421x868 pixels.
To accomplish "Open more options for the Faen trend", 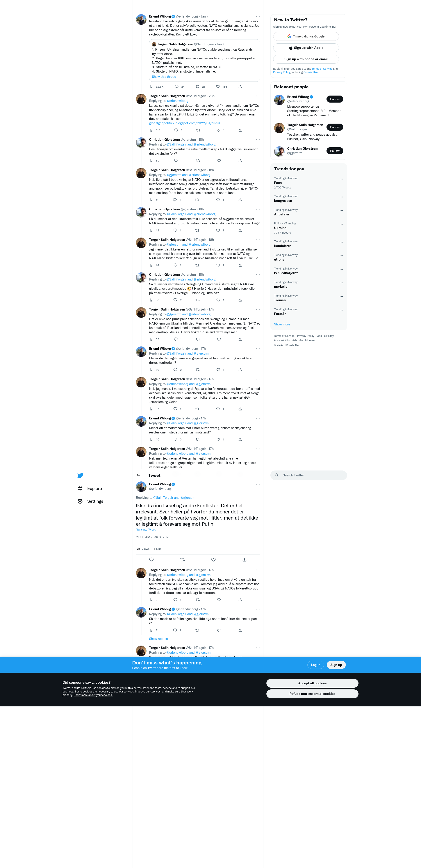I will click(x=341, y=179).
